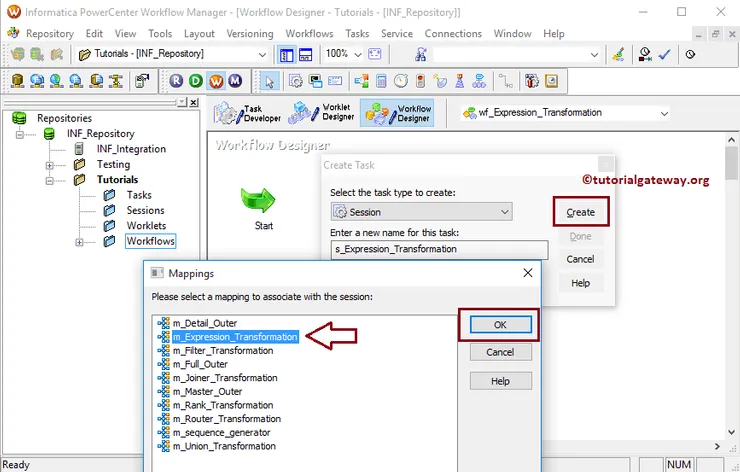Viewport: 740px width, 472px height.
Task: Expand the Workflows tree node
Action: [79, 242]
